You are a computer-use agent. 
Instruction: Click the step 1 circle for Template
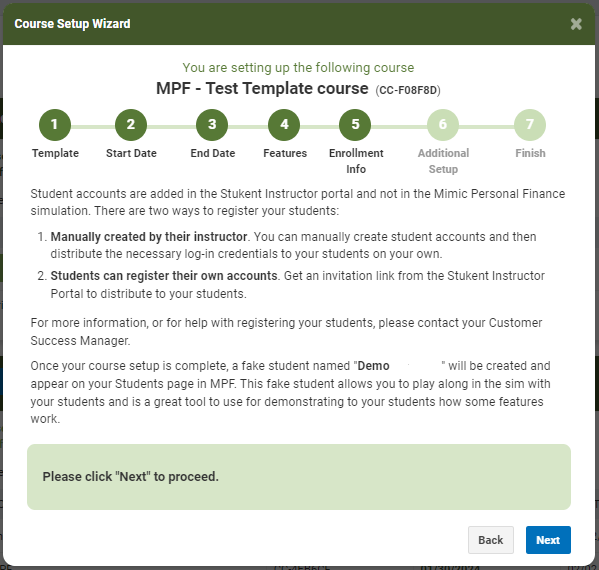[55, 125]
